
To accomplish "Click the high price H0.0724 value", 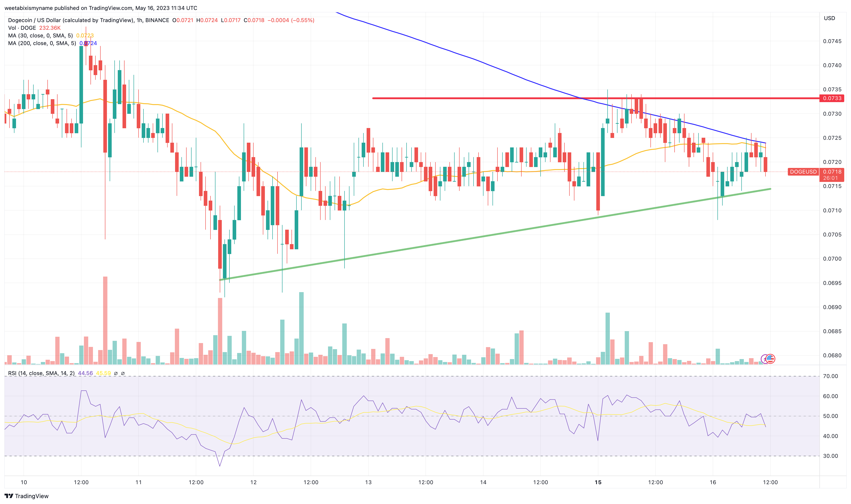I will [x=207, y=20].
